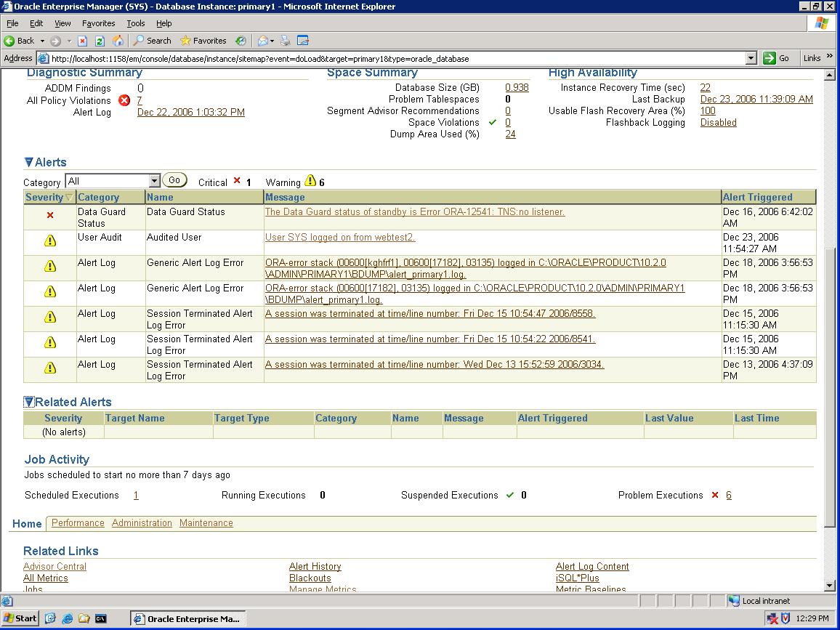
Task: Click the Mail envelope toolbar icon
Action: (263, 41)
